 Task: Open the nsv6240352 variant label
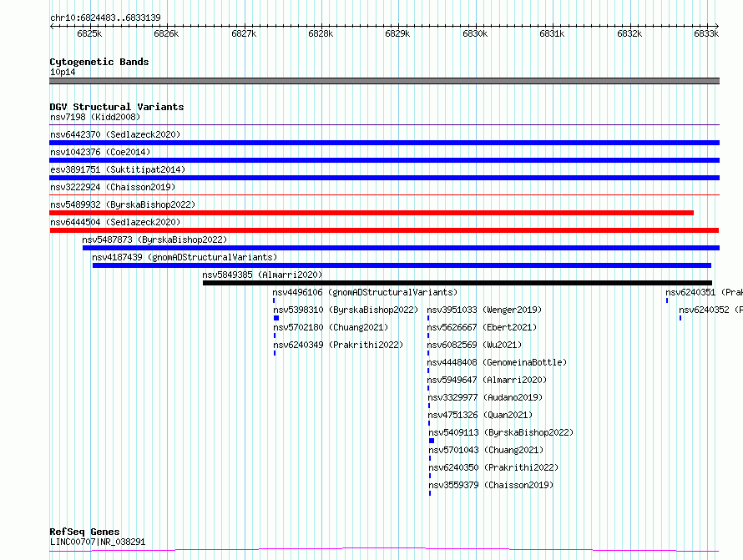(x=710, y=310)
